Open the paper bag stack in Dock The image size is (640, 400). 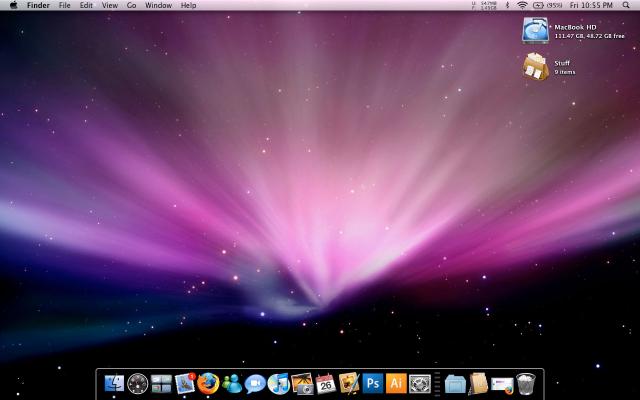tap(478, 384)
